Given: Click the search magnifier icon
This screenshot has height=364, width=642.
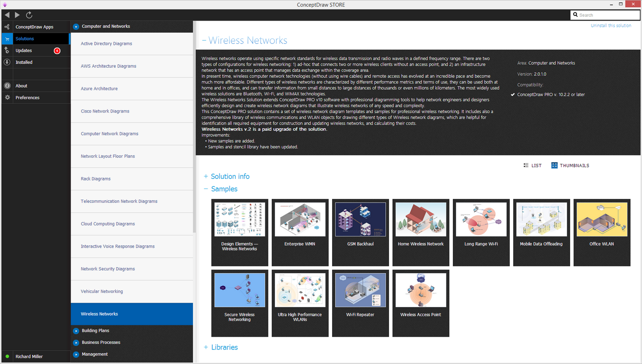Looking at the screenshot, I should pyautogui.click(x=575, y=15).
